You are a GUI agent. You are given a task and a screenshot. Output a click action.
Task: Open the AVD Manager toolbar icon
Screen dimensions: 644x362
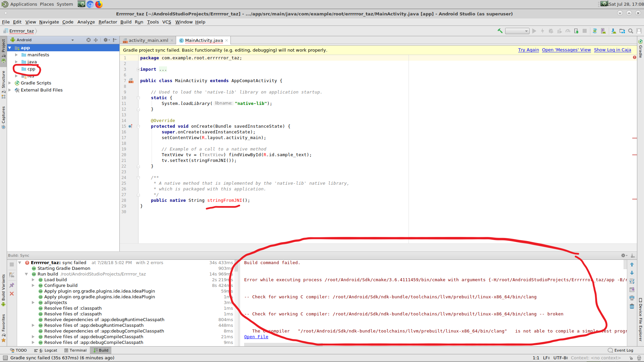click(x=603, y=31)
